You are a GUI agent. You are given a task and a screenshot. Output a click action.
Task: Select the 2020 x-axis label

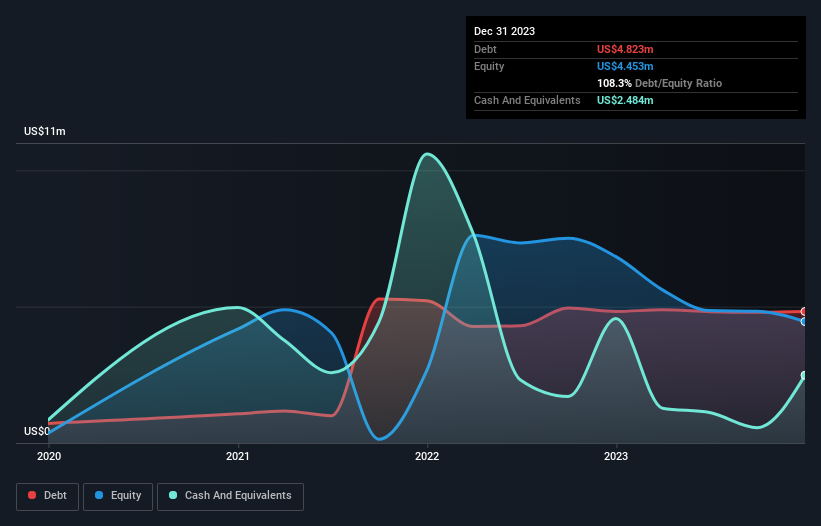click(x=49, y=456)
